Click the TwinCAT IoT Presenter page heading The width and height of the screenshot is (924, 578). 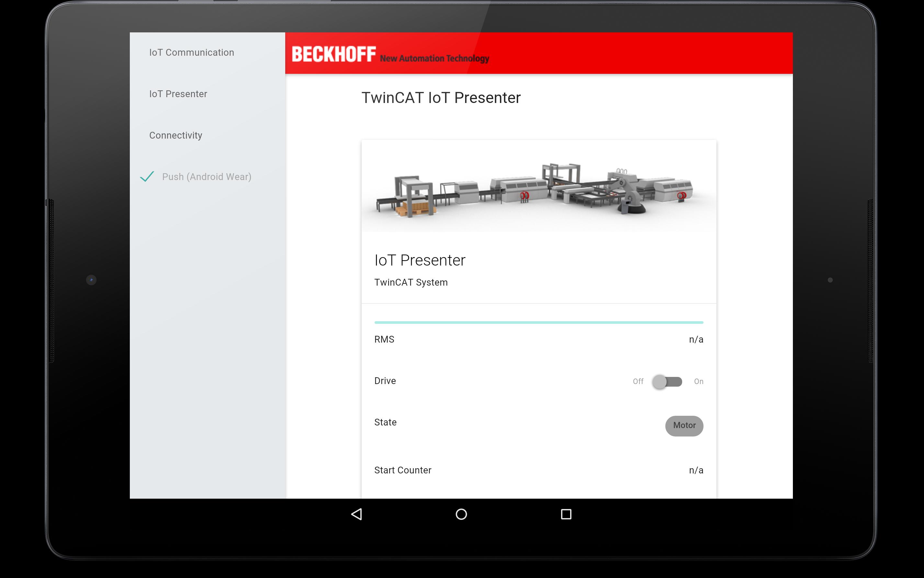point(441,98)
